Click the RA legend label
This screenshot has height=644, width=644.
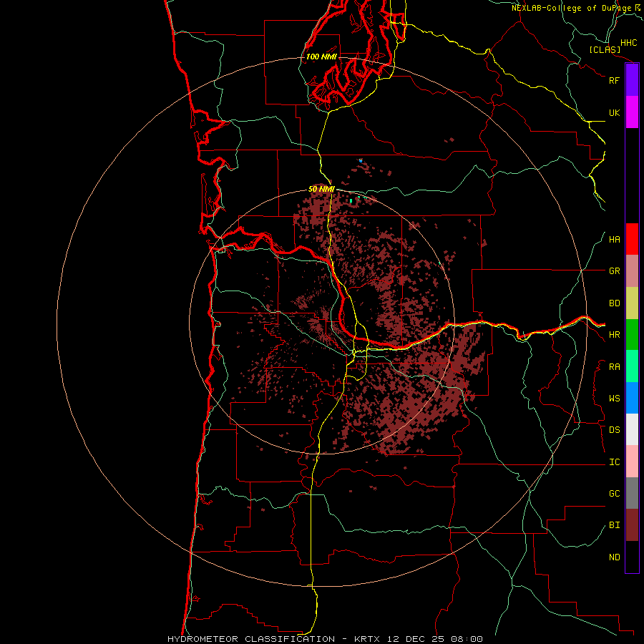point(614,367)
